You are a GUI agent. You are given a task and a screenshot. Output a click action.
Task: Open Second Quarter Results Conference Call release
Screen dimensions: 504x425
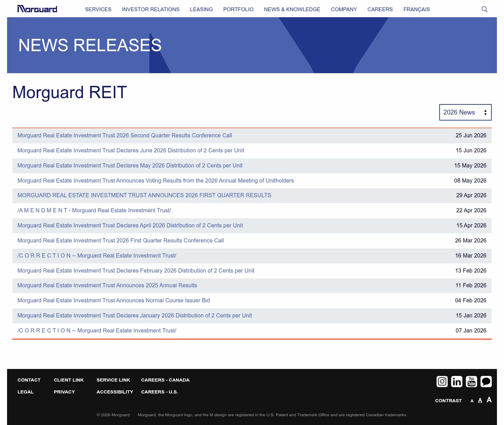[x=125, y=135]
